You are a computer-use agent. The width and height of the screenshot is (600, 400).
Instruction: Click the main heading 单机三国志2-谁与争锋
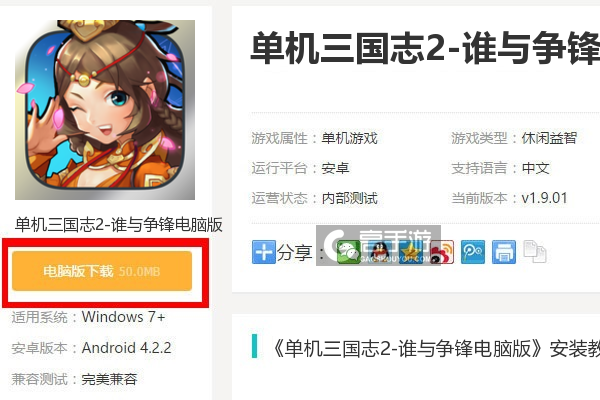tap(425, 48)
